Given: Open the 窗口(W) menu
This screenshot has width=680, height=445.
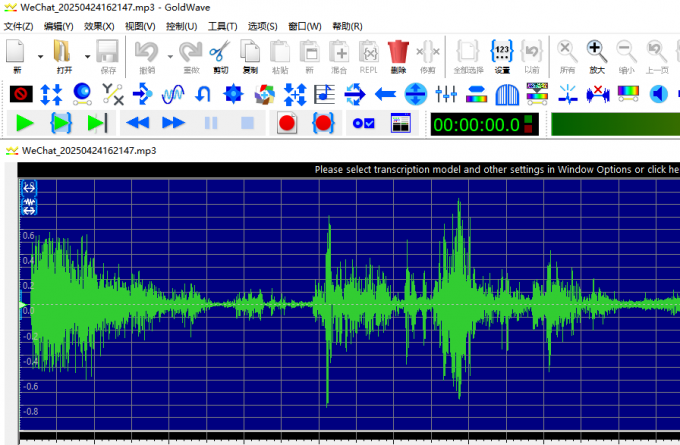Looking at the screenshot, I should (304, 26).
